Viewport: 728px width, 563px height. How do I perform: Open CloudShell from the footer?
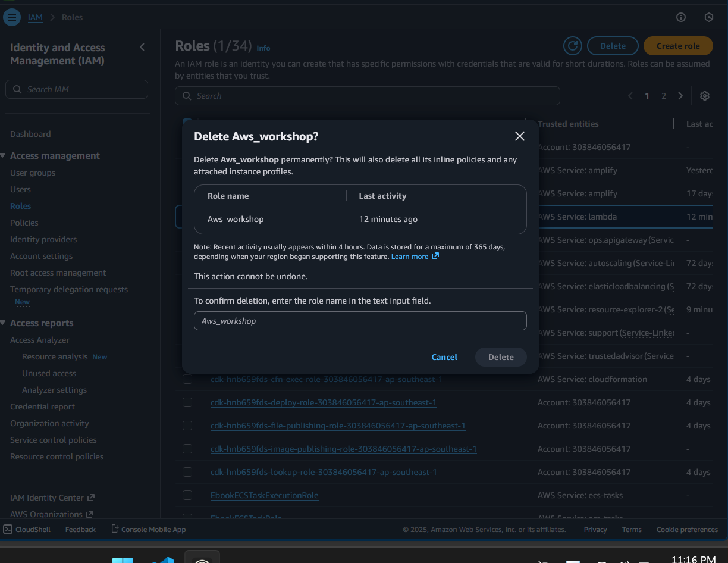[x=27, y=529]
